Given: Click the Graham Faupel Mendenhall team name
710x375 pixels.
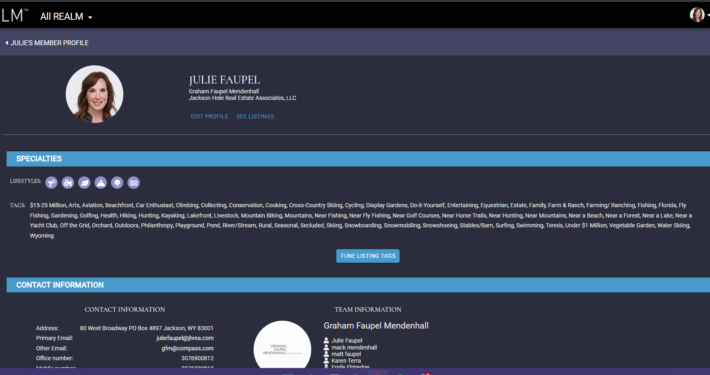Looking at the screenshot, I should [x=376, y=326].
